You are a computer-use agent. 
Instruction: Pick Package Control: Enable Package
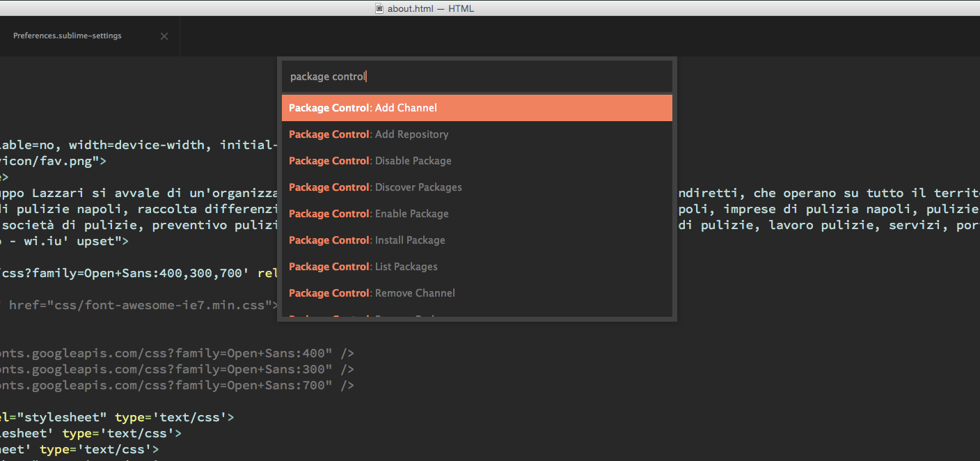click(477, 214)
